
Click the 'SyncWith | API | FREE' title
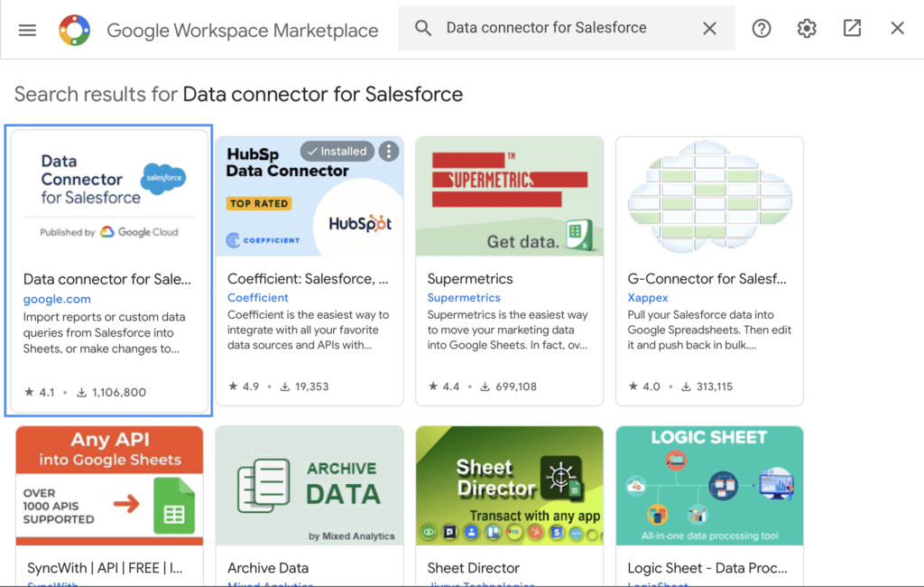tap(105, 568)
